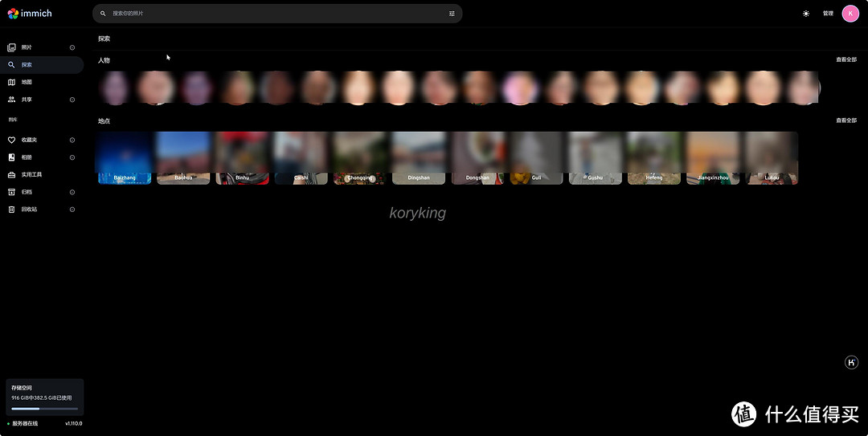Open the Binhu place thumbnail

pyautogui.click(x=243, y=157)
